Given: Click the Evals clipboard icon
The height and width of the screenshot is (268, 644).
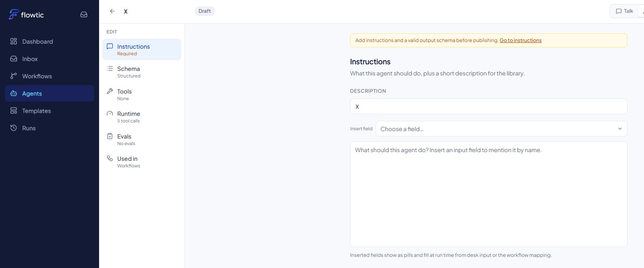Looking at the screenshot, I should click(110, 136).
